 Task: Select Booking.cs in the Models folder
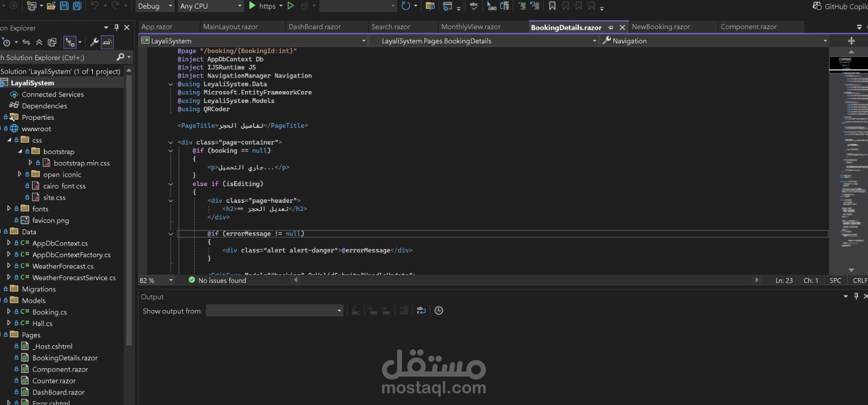[x=49, y=312]
